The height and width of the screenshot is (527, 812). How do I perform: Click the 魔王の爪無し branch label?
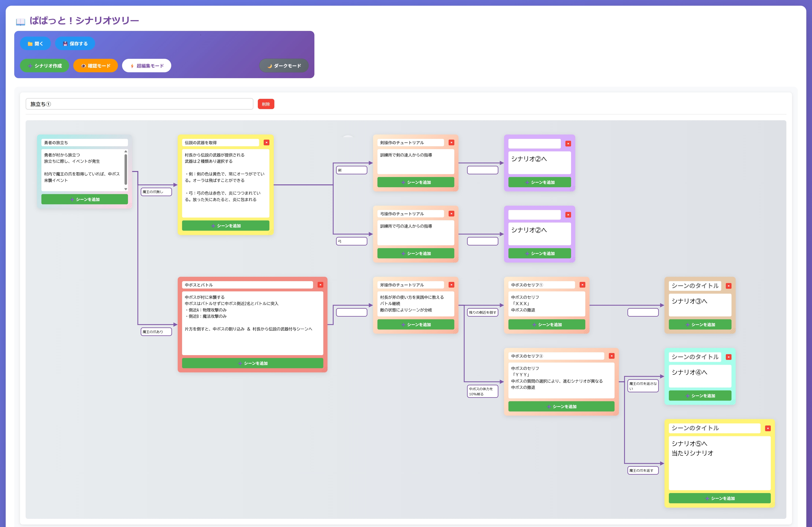tap(156, 192)
